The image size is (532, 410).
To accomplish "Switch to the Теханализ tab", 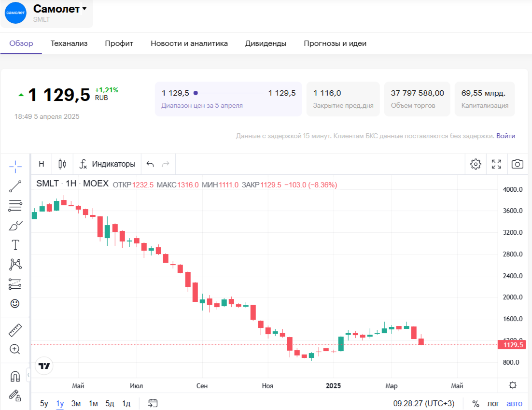I will (x=69, y=43).
